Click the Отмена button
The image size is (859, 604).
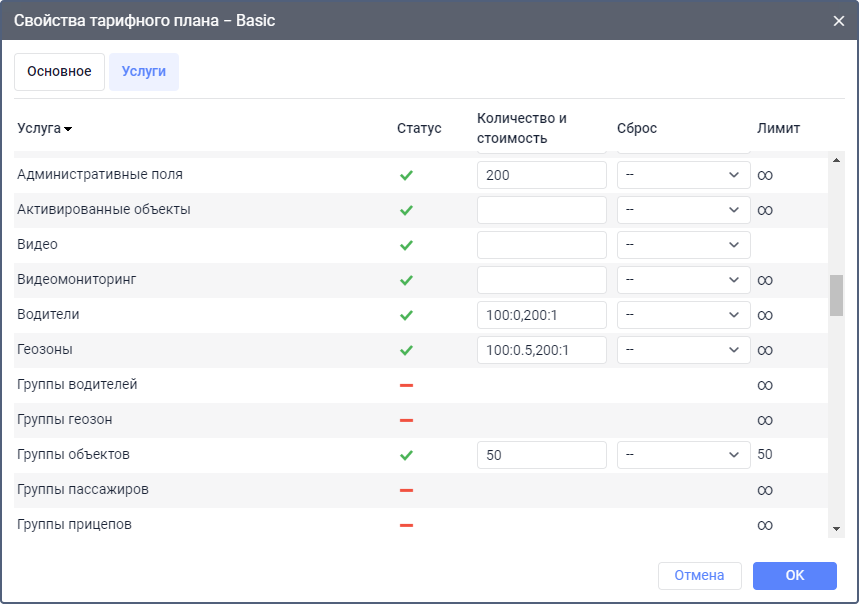coord(699,575)
